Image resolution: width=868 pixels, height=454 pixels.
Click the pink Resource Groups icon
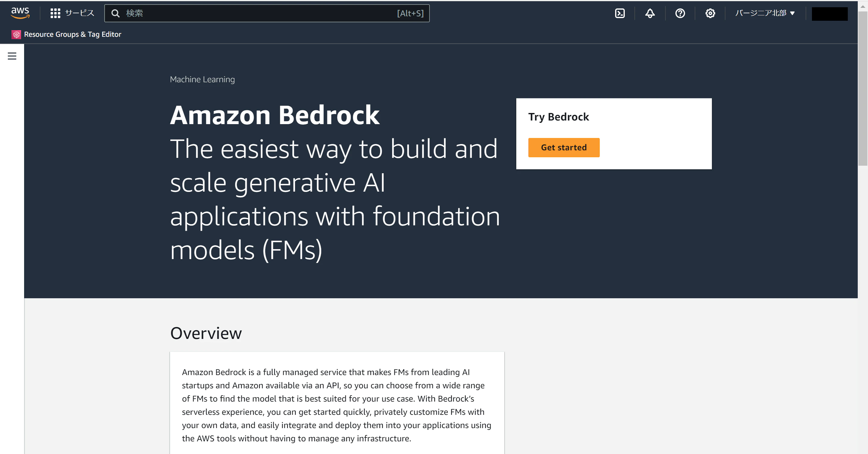pos(16,34)
